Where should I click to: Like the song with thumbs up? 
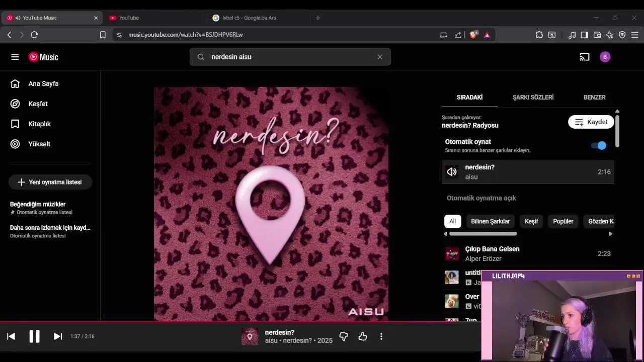coord(363,336)
